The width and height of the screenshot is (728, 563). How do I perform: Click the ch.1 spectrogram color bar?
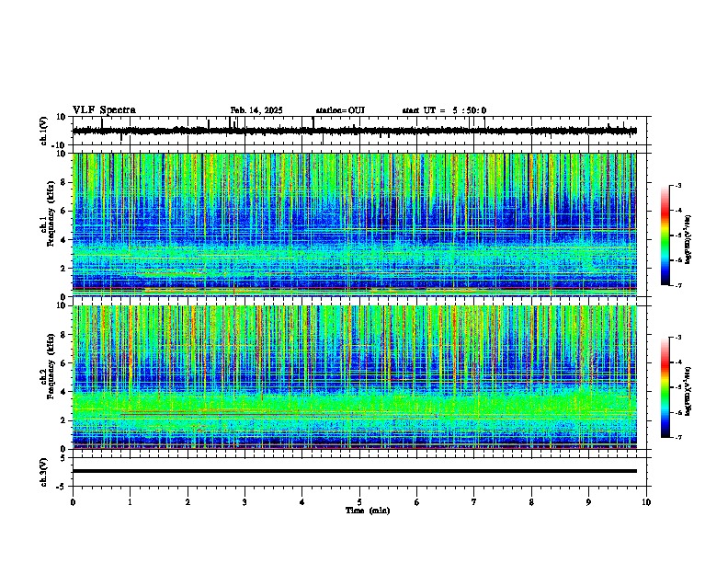665,236
